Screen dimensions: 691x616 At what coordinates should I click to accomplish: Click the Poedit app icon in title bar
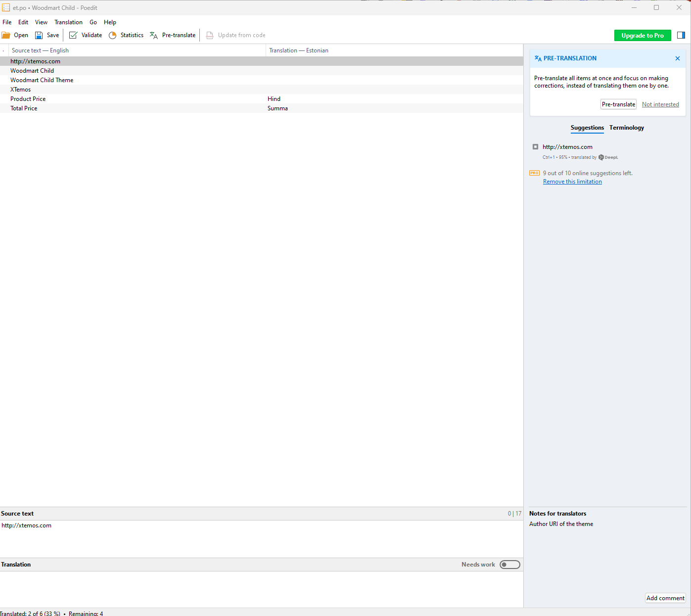click(6, 7)
